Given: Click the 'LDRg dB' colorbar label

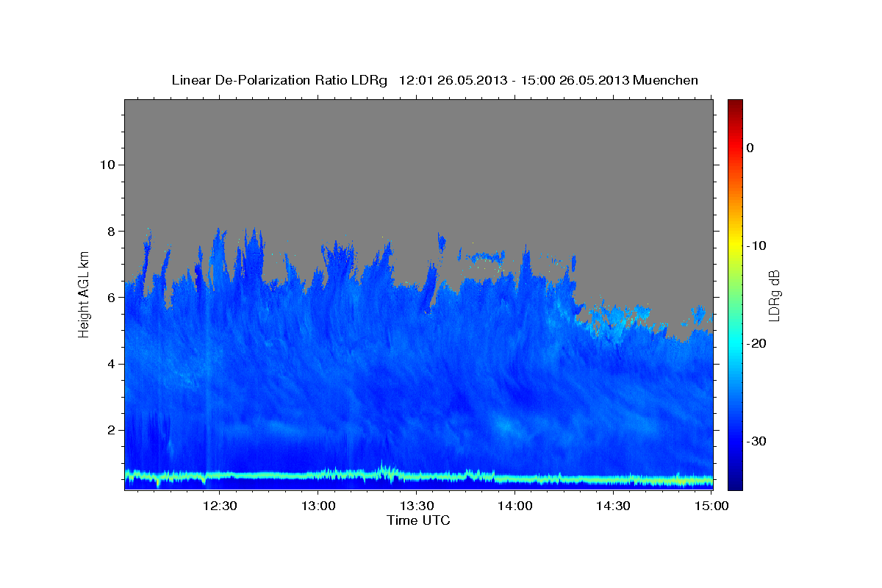Looking at the screenshot, I should (773, 295).
